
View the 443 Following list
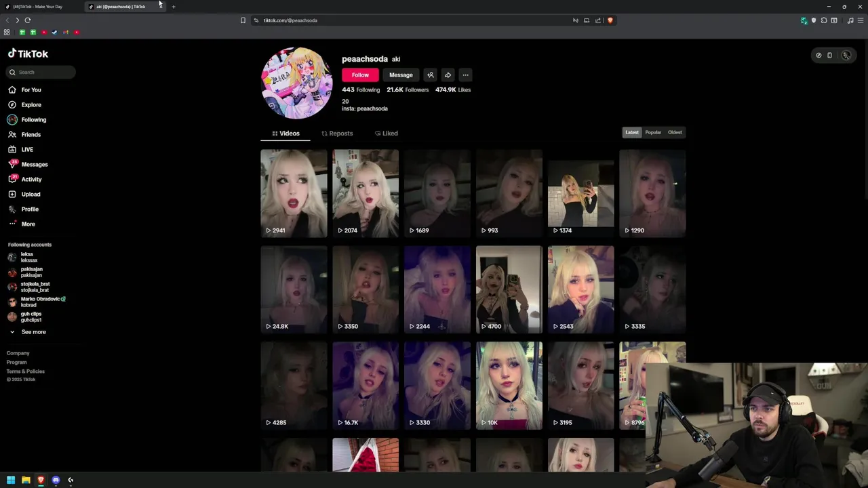[361, 89]
